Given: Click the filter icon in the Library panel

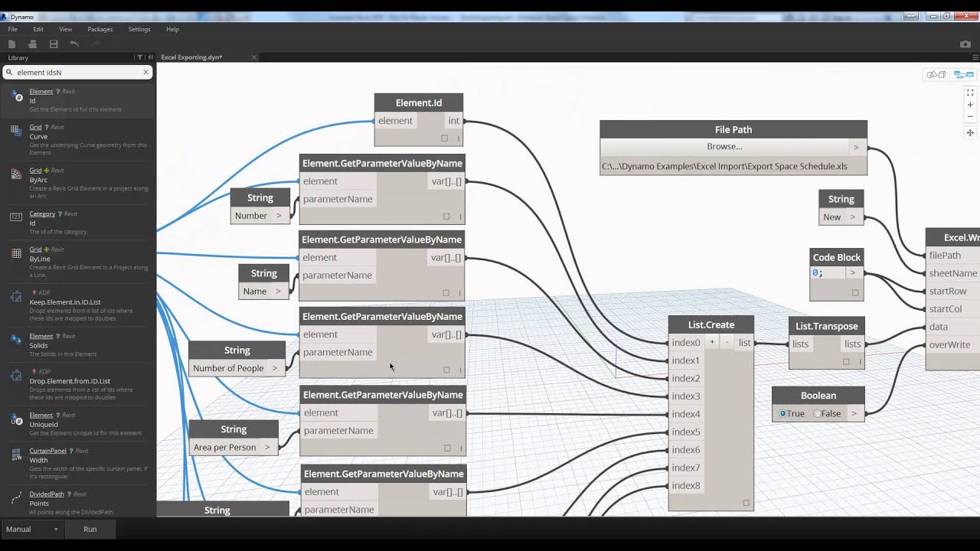Looking at the screenshot, I should (140, 57).
